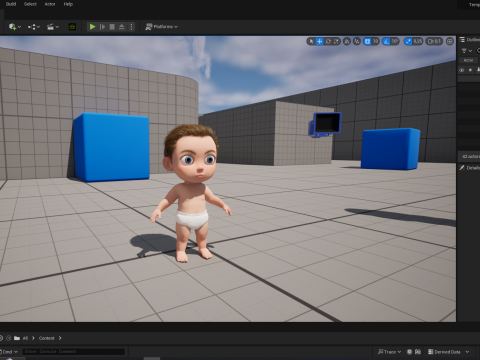Click the eject from player button
Image resolution: width=480 pixels, height=360 pixels.
click(122, 27)
